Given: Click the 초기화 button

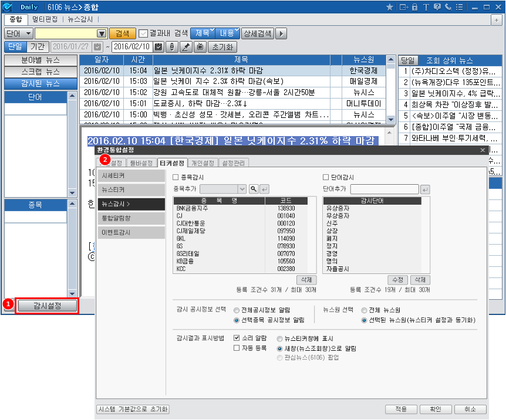Looking at the screenshot, I should coord(222,47).
